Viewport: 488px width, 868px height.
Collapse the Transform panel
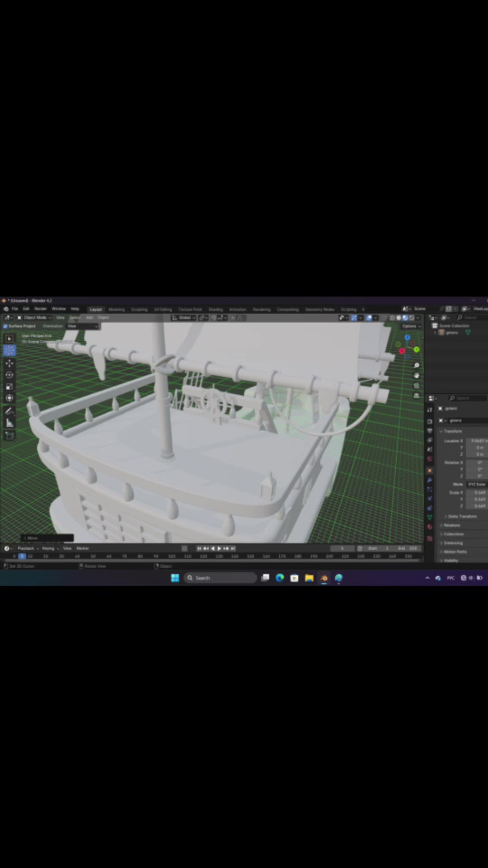point(452,431)
